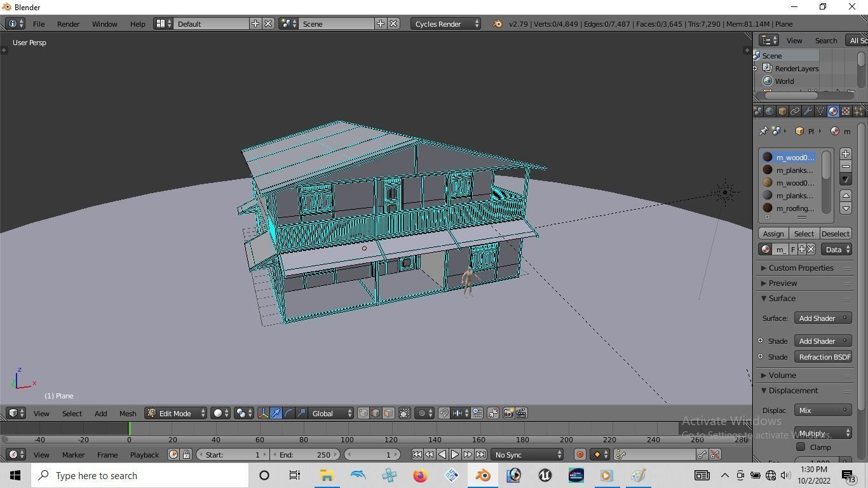868x488 pixels.
Task: Open the Modifiers wrench tab
Action: [808, 111]
